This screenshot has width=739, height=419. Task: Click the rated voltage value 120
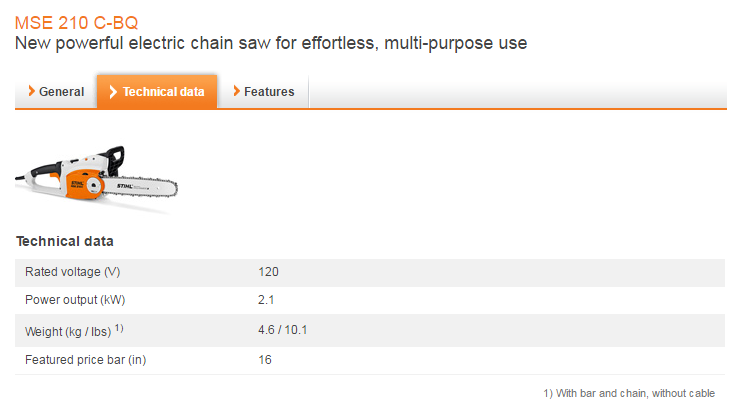268,272
